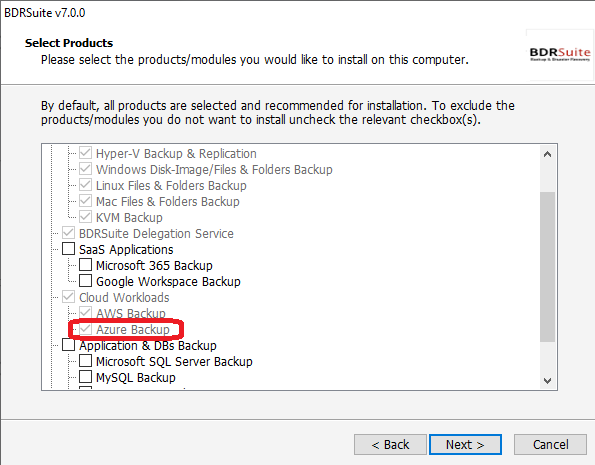Enable the MySQL Backup checkbox
Viewport: 595px width, 465px height.
point(85,377)
